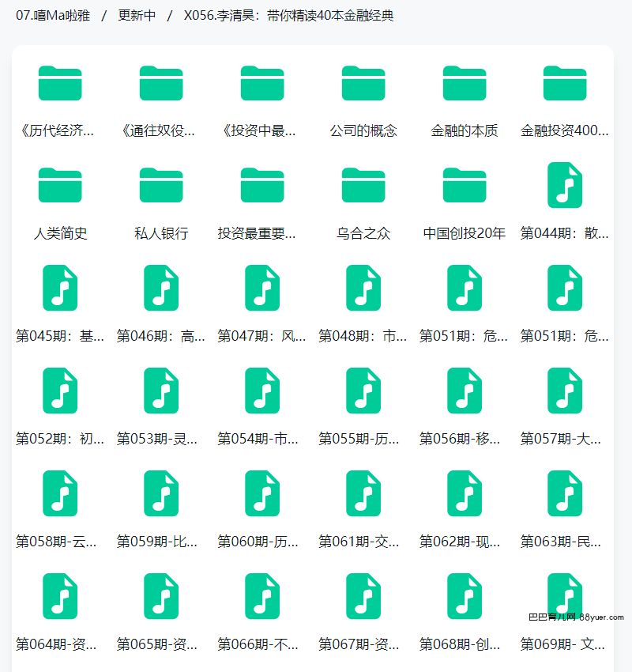
Task: Play audio file icon 第055期-历...
Action: click(363, 391)
